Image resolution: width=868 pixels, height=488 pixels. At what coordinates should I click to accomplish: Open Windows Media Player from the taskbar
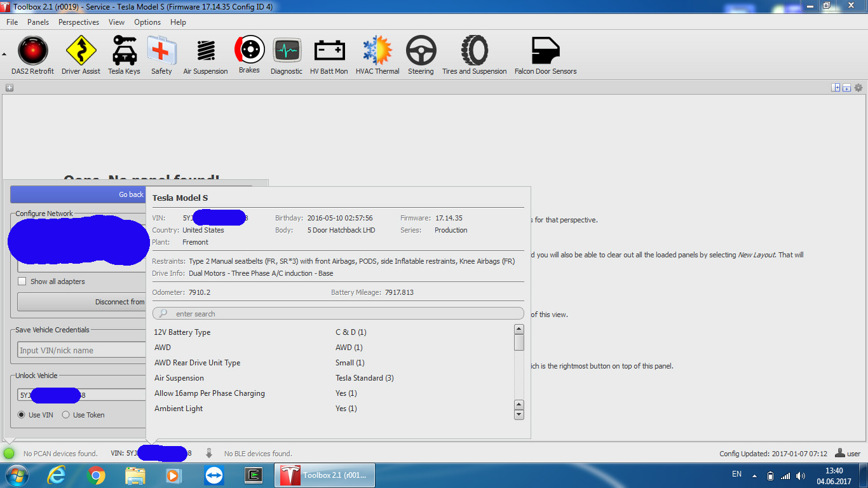pyautogui.click(x=175, y=475)
